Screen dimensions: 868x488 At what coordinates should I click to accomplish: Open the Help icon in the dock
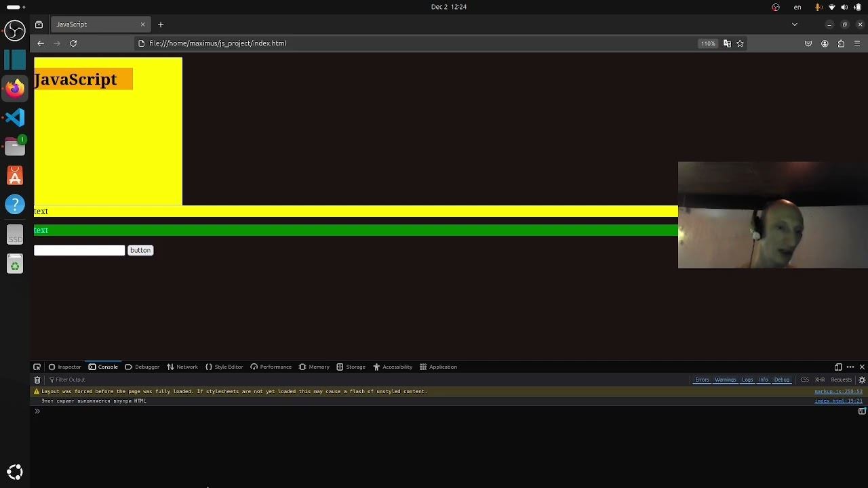pyautogui.click(x=15, y=205)
